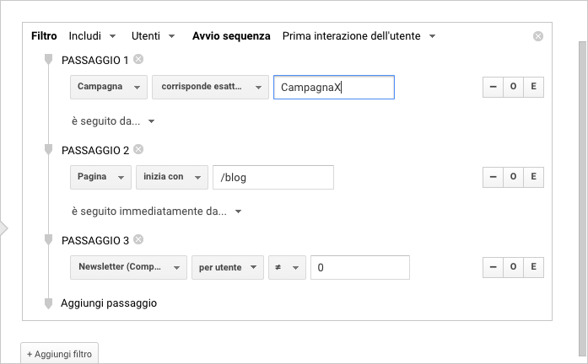Click Aggiungi passaggio to add step
Viewport: 588px width, 364px height.
[109, 302]
